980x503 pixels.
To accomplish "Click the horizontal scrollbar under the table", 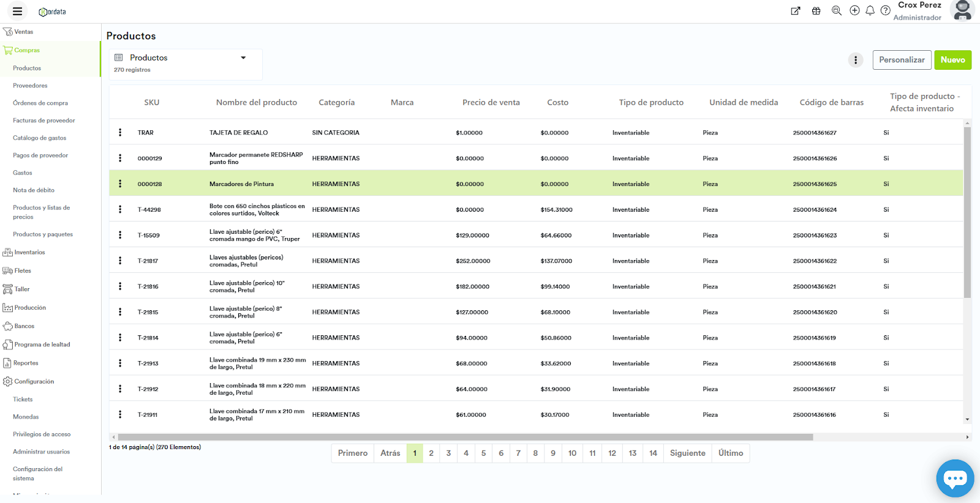I will [x=465, y=438].
